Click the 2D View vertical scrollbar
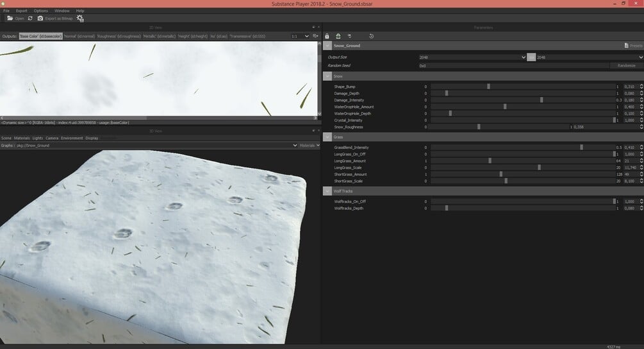The height and width of the screenshot is (349, 644). pyautogui.click(x=320, y=78)
